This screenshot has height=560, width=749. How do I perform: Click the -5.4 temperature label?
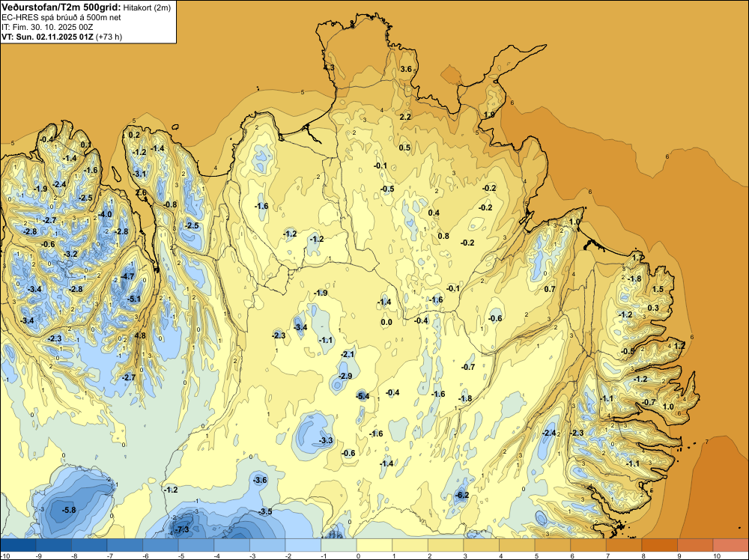363,396
